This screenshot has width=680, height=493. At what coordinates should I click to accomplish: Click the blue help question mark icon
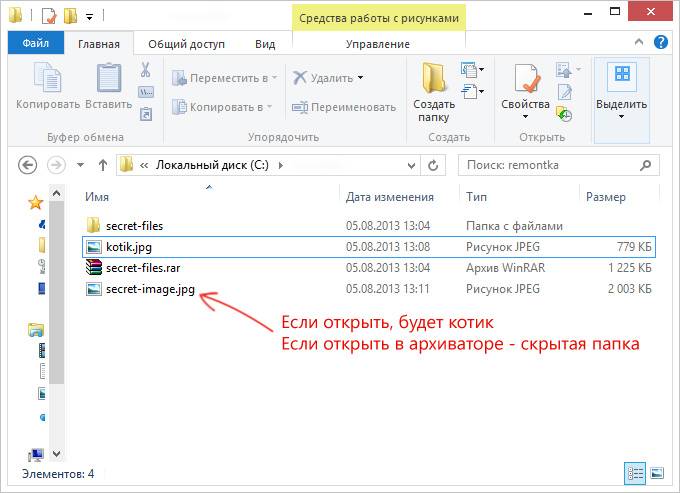pos(661,43)
